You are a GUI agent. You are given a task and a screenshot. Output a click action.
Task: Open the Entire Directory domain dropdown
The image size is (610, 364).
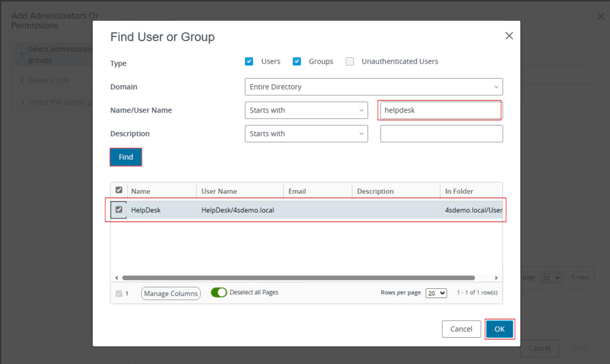pyautogui.click(x=374, y=87)
